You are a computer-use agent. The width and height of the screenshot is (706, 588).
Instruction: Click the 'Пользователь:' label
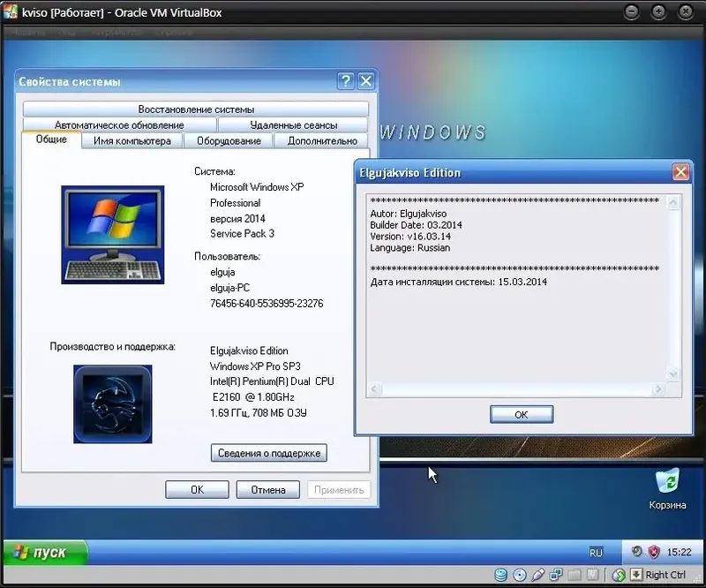tap(227, 256)
